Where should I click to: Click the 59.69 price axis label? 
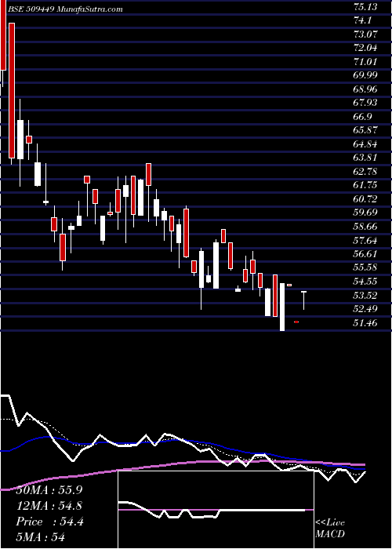(365, 213)
